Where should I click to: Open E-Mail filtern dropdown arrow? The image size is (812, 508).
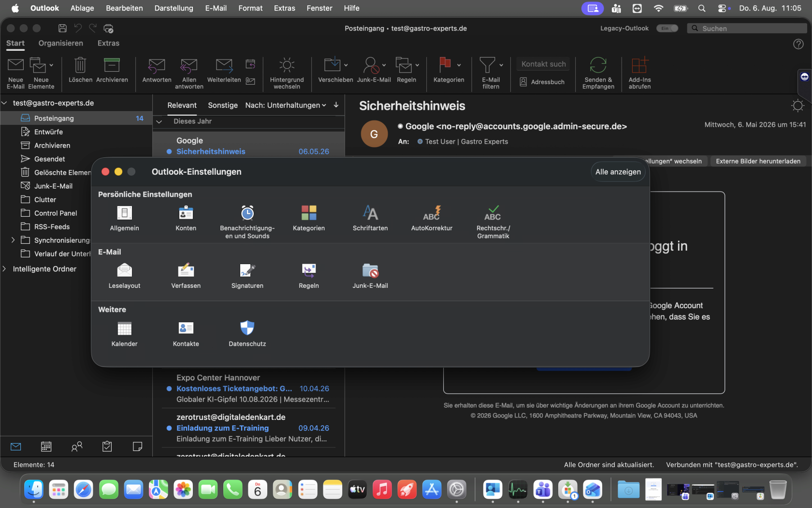501,65
